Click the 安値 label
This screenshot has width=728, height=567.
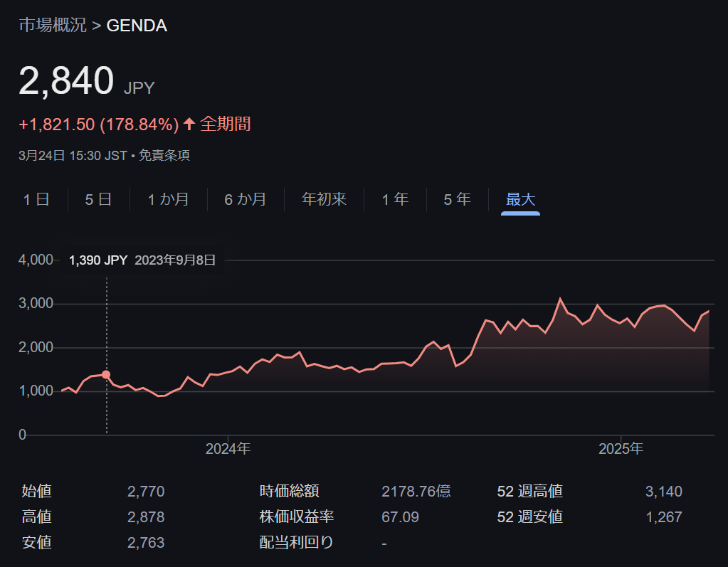[37, 542]
